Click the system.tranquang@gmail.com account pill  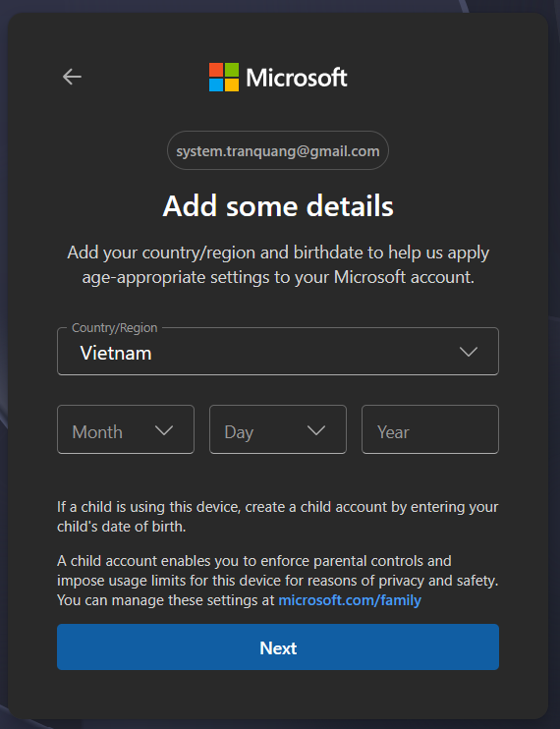click(x=278, y=150)
